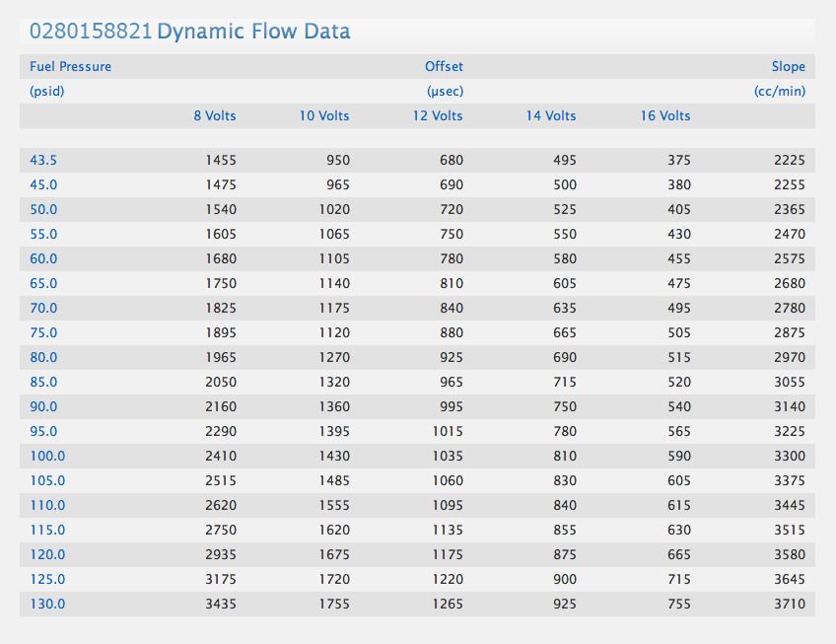The height and width of the screenshot is (644, 836).
Task: Select 8 Volts value '1895' in 75.0 row
Action: point(221,332)
